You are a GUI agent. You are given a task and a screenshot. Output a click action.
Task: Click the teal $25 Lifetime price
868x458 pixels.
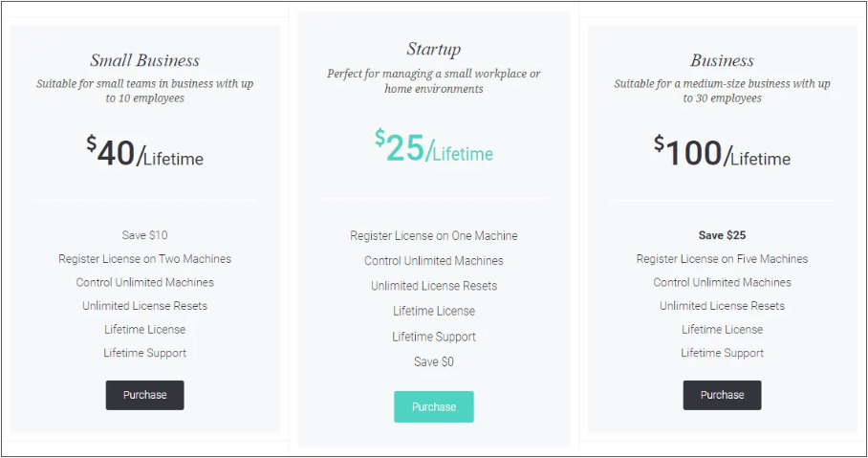(x=433, y=146)
